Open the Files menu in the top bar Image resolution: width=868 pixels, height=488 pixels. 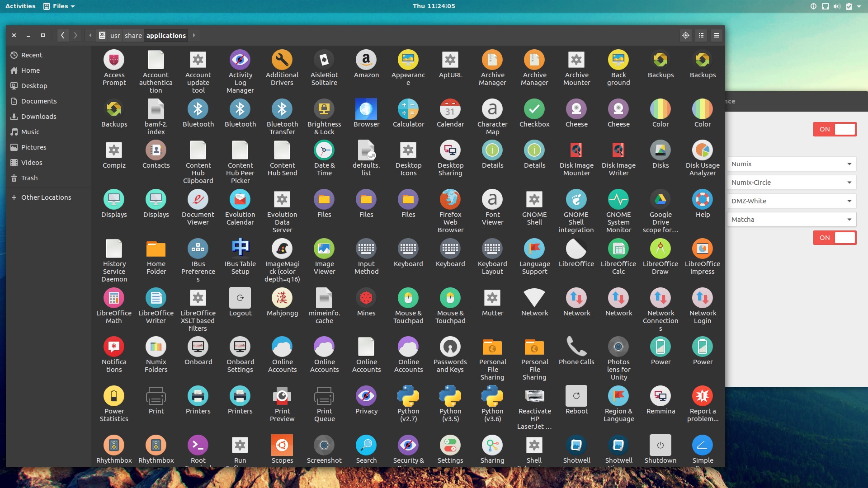tap(59, 6)
